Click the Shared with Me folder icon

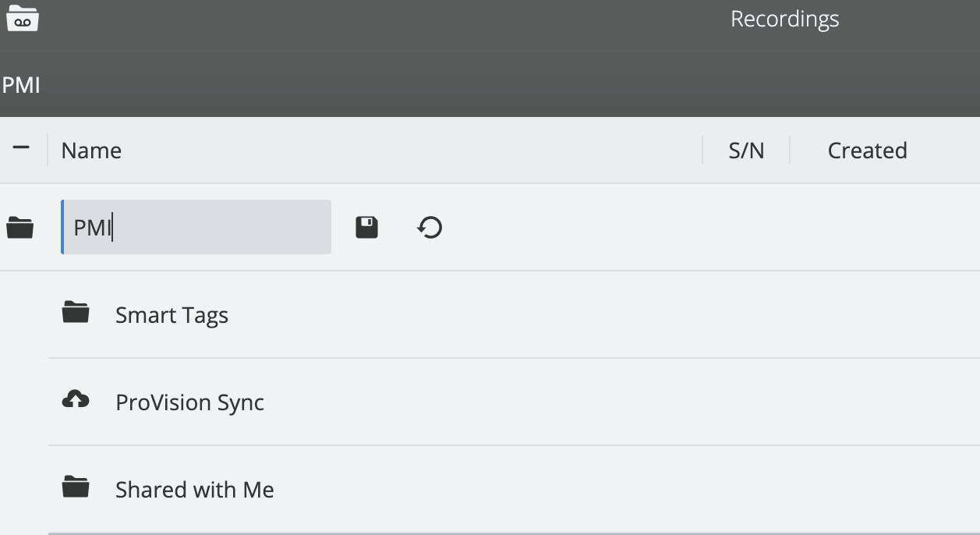tap(75, 488)
